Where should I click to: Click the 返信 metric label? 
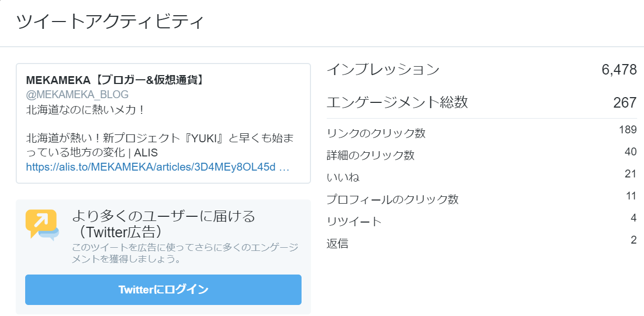[337, 244]
